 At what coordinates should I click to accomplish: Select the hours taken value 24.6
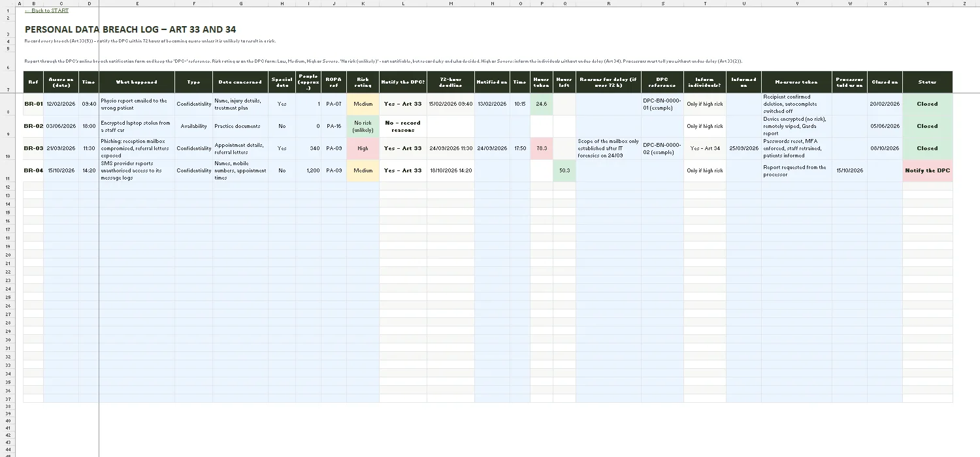(542, 104)
